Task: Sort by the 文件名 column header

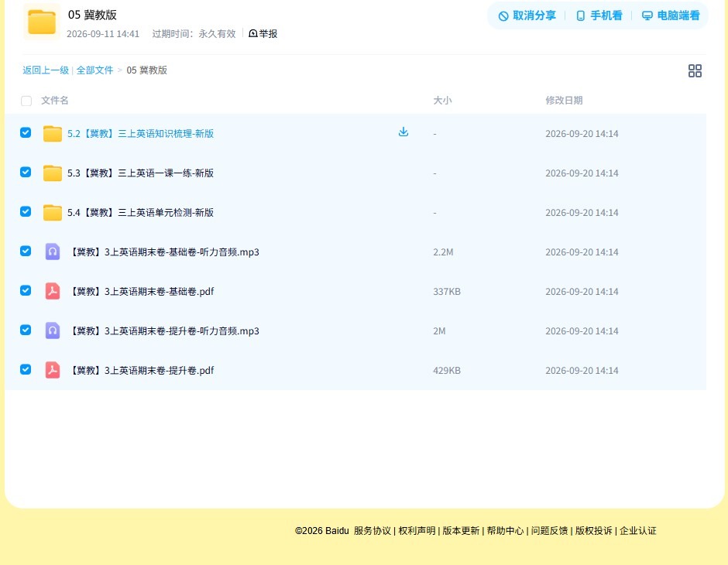Action: tap(55, 100)
